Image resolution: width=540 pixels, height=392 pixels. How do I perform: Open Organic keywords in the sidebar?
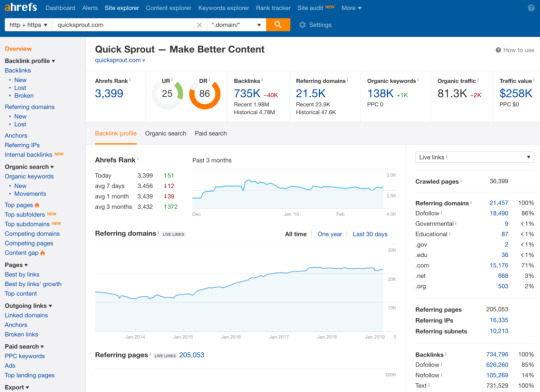[x=29, y=176]
